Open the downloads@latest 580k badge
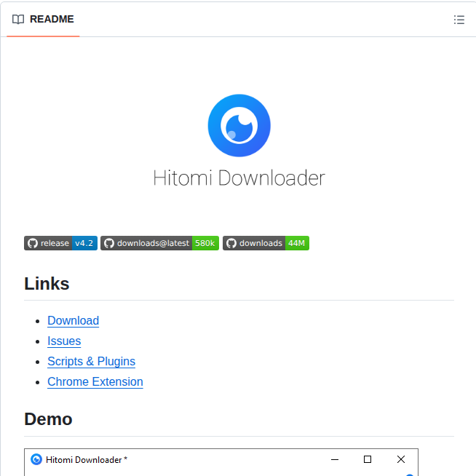Viewport: 476px width, 476px height. tap(159, 243)
